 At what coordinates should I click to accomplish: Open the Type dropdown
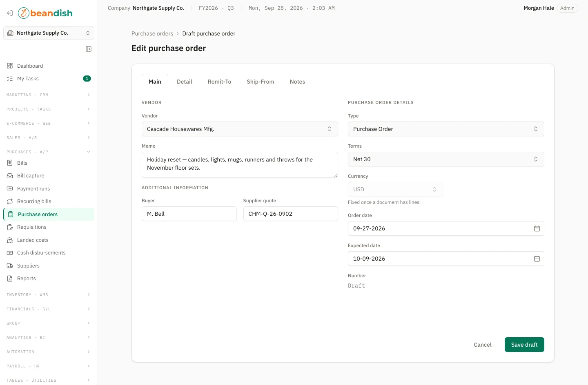(x=446, y=129)
